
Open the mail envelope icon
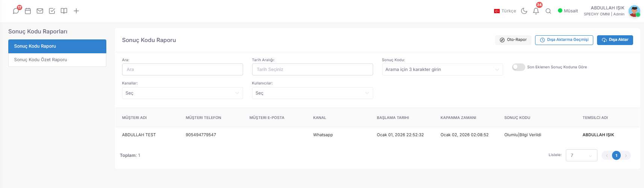(x=40, y=11)
